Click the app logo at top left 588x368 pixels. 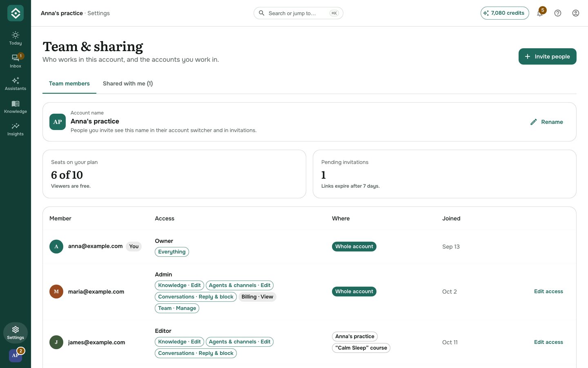[16, 13]
